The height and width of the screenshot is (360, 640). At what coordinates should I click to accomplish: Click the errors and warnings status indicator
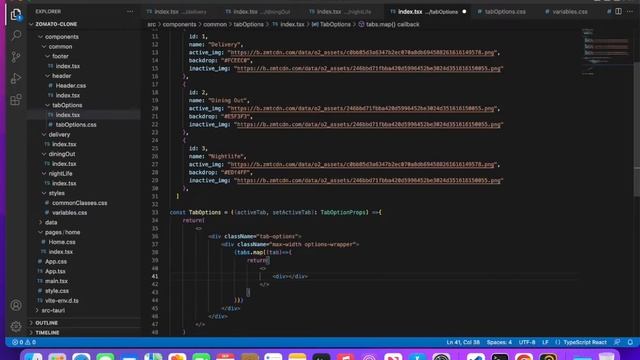click(24, 342)
